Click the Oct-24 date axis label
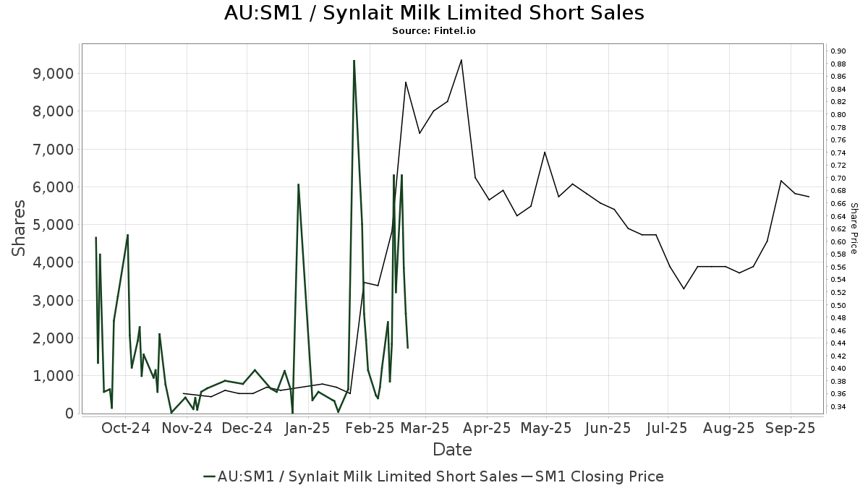The image size is (868, 488). pos(126,427)
